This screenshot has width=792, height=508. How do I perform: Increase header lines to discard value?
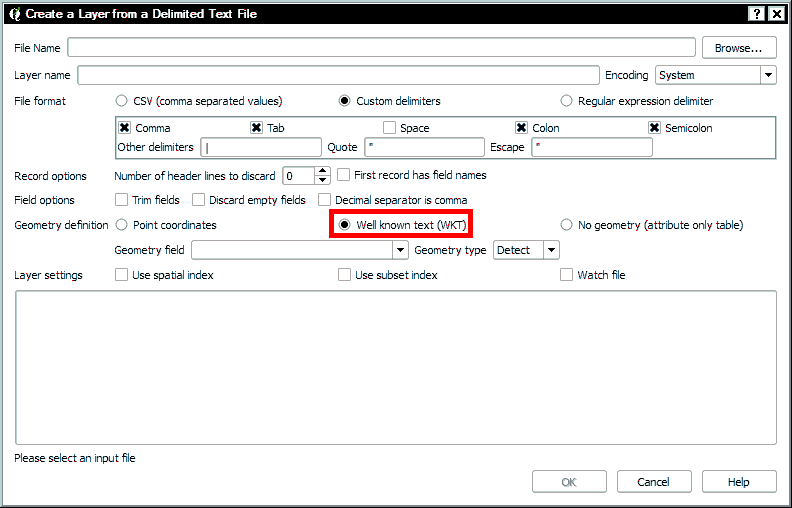[x=322, y=170]
